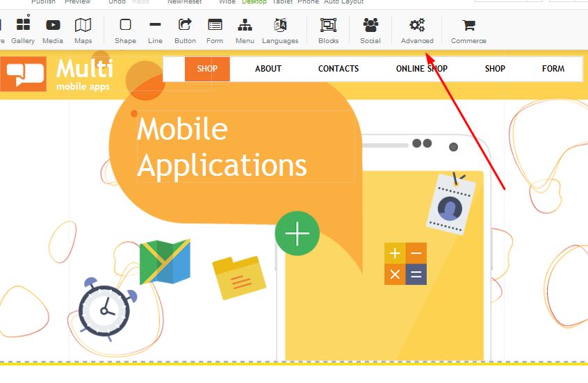Select the "mobile apps" subtitle text
Image resolution: width=588 pixels, height=383 pixels.
[x=83, y=87]
